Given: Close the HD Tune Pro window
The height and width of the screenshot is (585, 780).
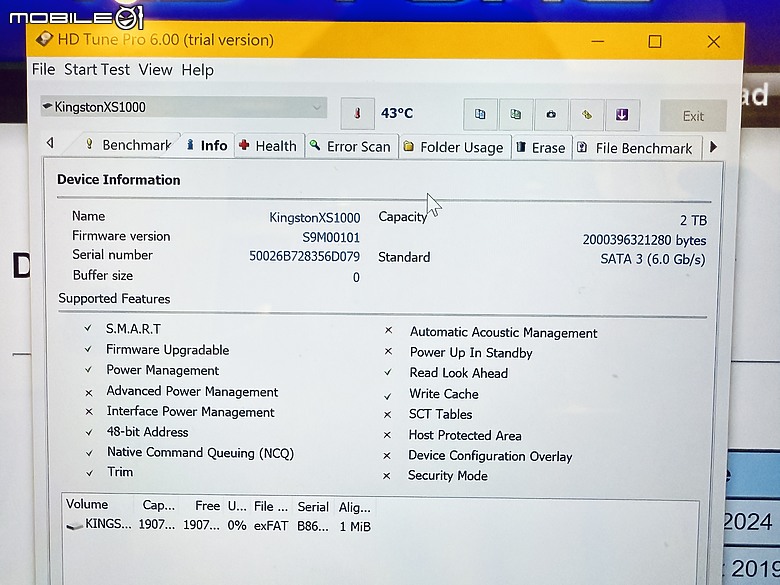Looking at the screenshot, I should coord(713,42).
